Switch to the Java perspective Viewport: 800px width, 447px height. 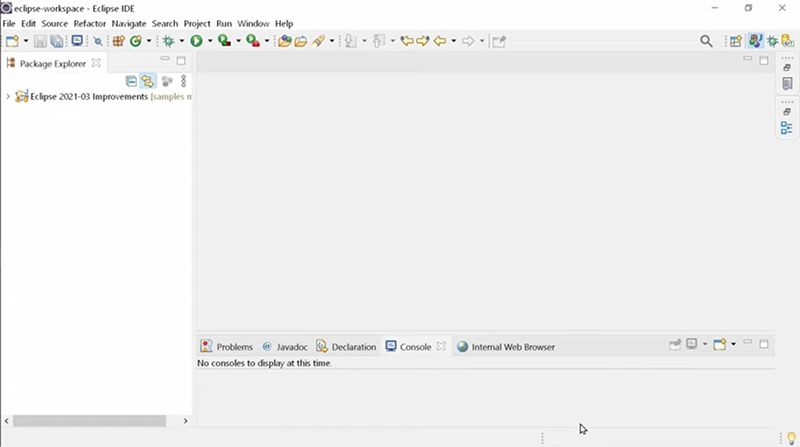[756, 41]
